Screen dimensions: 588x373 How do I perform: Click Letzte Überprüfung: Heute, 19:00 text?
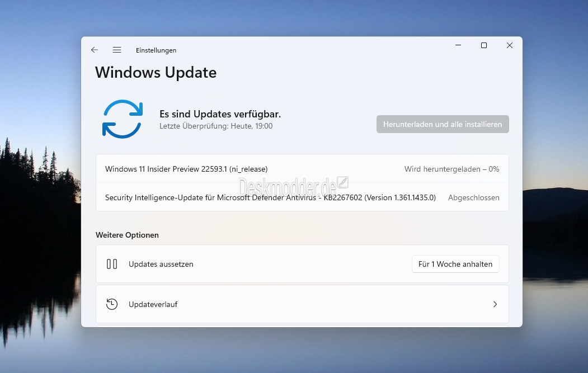click(x=216, y=126)
